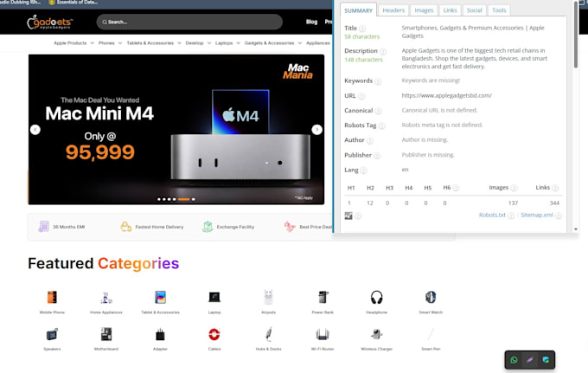Open the Smart Pen category icon
This screenshot has width=588, height=373.
click(431, 334)
